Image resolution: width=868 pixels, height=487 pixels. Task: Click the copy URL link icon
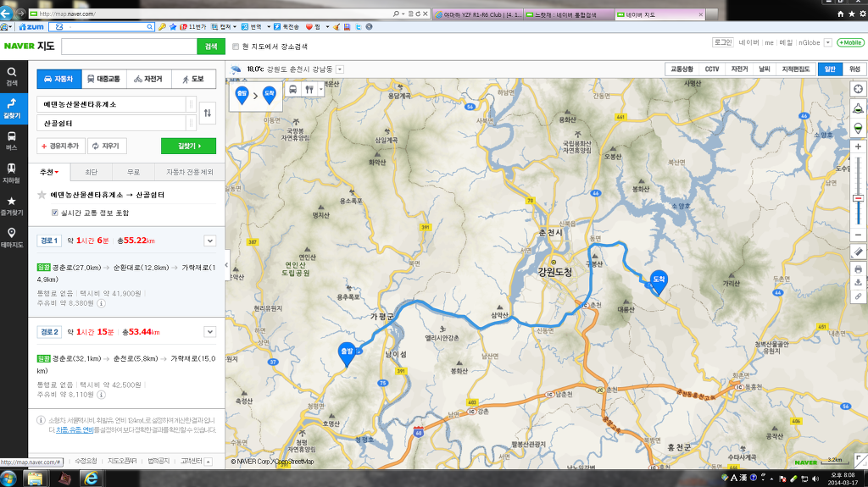pyautogui.click(x=858, y=296)
